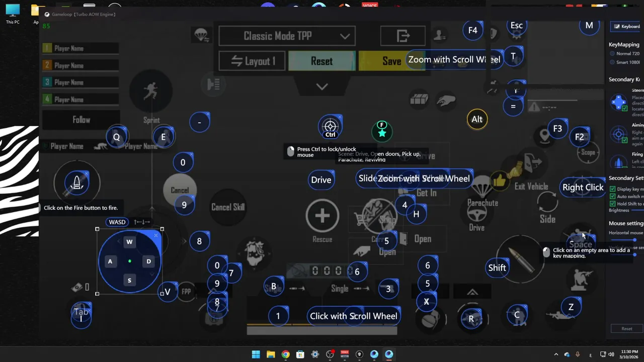Image resolution: width=644 pixels, height=362 pixels.
Task: Select the equals sign key bubble
Action: (x=513, y=106)
